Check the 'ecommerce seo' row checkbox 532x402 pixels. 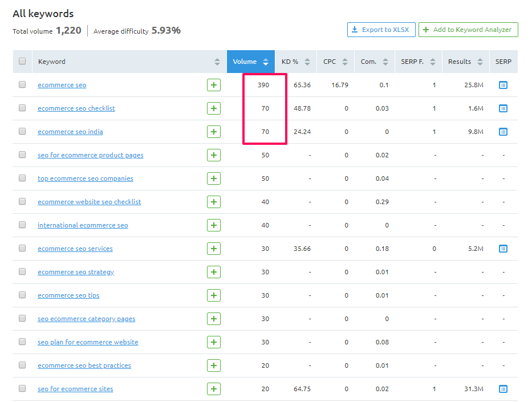tap(22, 84)
